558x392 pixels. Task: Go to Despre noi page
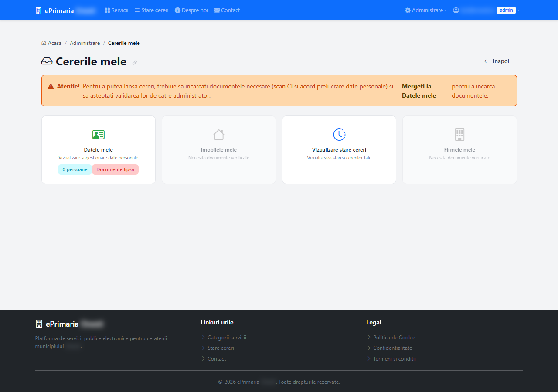point(191,10)
